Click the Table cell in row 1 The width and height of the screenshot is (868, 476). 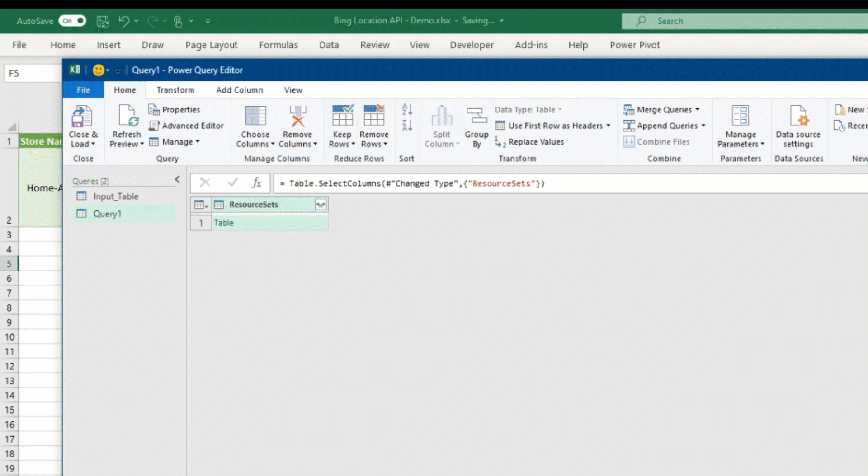click(270, 223)
